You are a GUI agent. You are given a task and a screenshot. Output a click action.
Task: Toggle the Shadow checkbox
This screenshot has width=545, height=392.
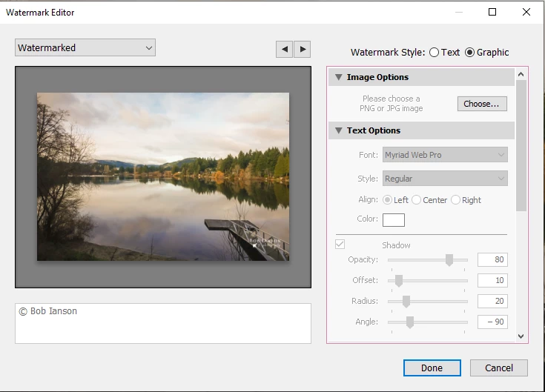pos(340,244)
